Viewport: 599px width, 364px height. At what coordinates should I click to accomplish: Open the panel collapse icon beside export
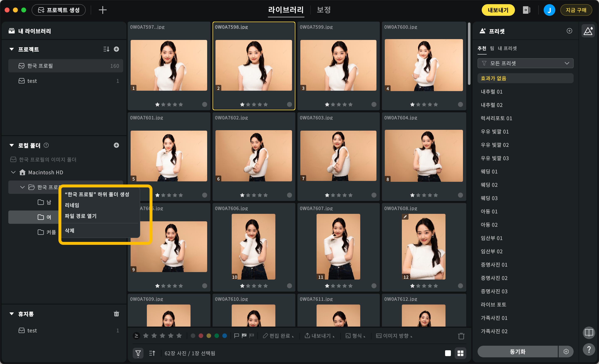tap(526, 10)
